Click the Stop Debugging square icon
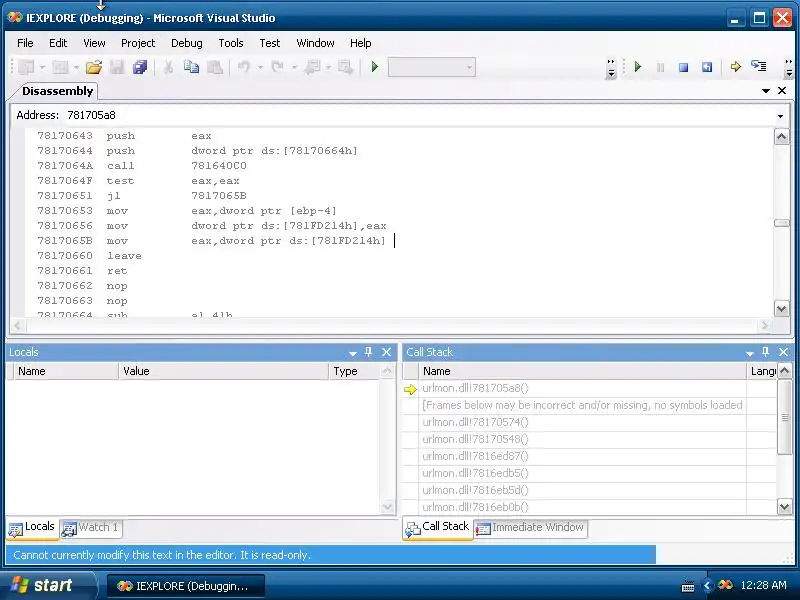The height and width of the screenshot is (600, 800). [683, 67]
